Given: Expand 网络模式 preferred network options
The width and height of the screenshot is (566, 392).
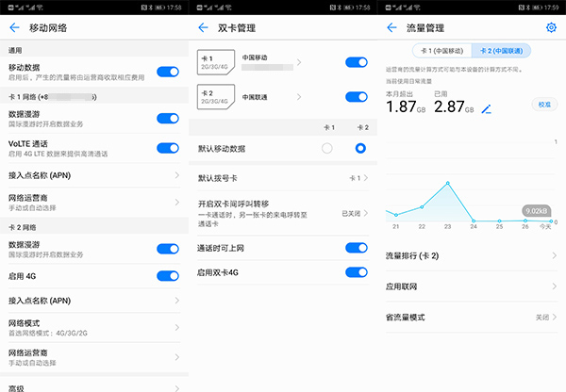Looking at the screenshot, I should (94, 326).
